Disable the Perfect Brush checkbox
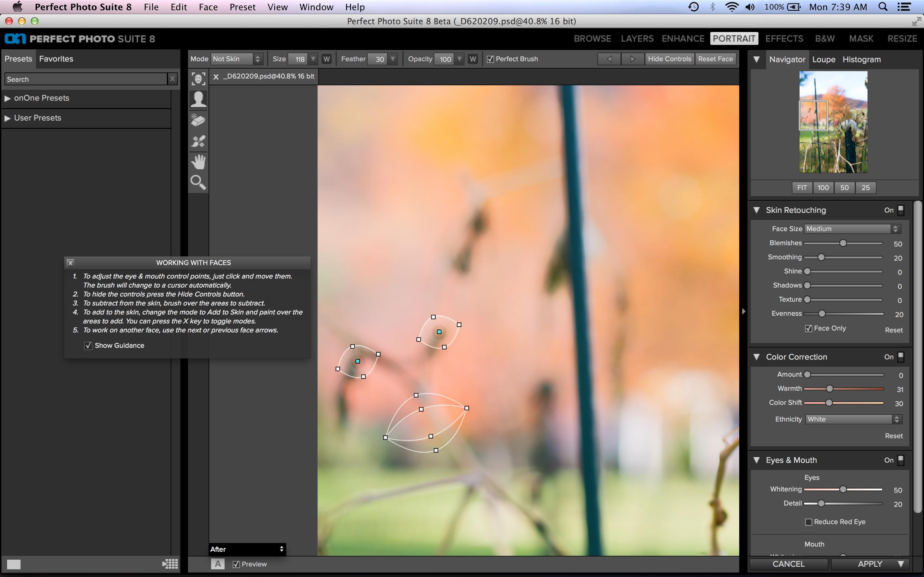Viewport: 924px width, 577px height. [491, 59]
